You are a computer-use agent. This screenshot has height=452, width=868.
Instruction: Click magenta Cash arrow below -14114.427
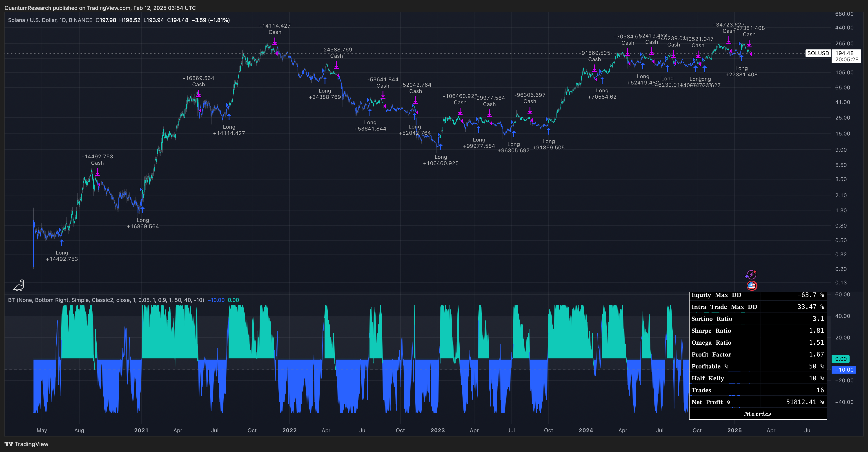click(275, 41)
